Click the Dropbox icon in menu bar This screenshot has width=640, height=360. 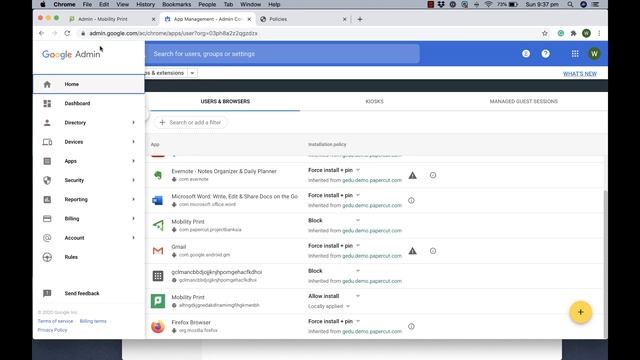[441, 4]
